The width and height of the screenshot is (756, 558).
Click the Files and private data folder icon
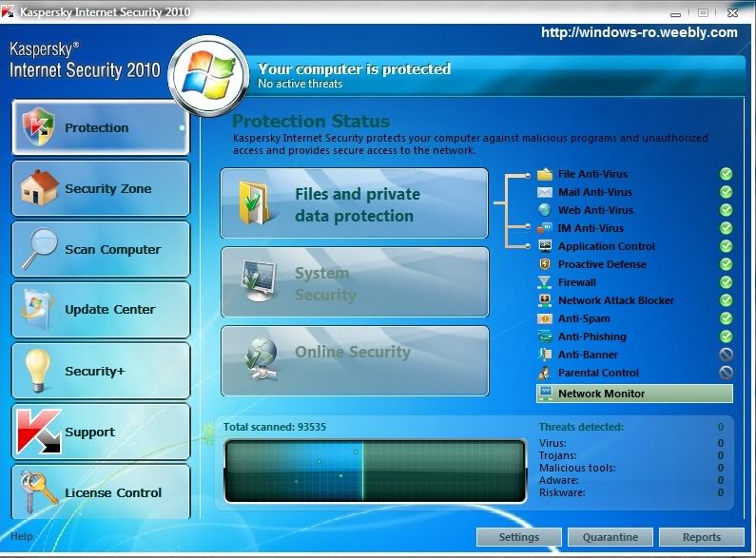[x=254, y=202]
